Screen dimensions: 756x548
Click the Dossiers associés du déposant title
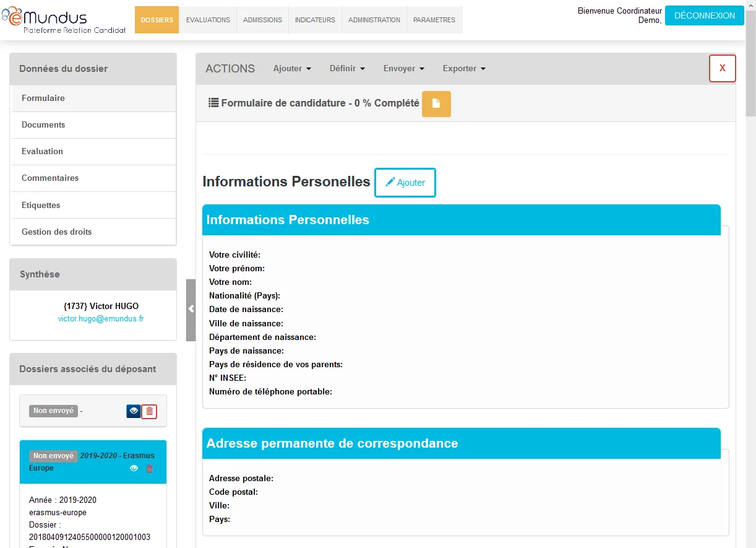tap(87, 369)
